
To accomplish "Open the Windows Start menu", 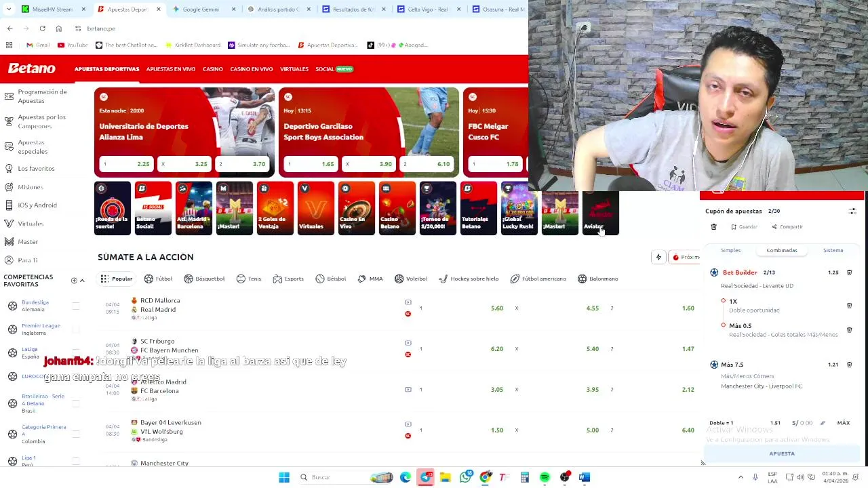I will (x=284, y=477).
